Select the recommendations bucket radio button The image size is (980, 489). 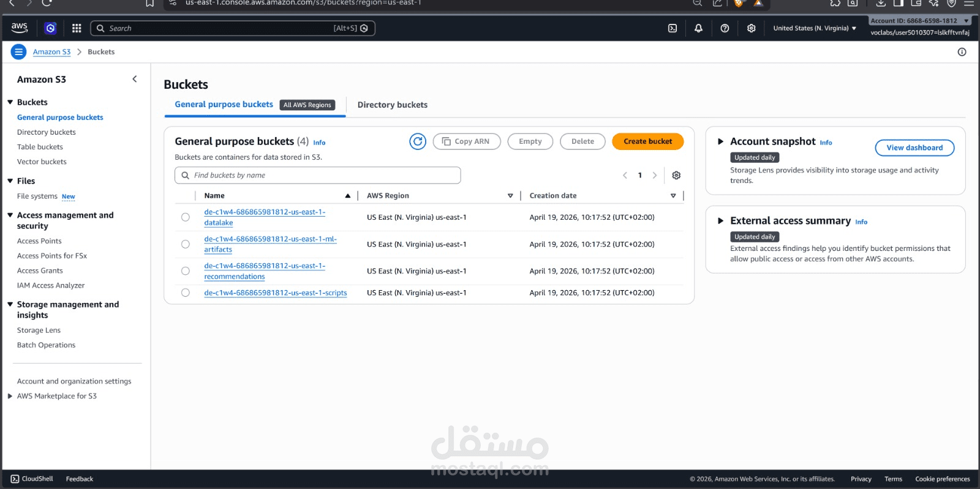pyautogui.click(x=186, y=271)
